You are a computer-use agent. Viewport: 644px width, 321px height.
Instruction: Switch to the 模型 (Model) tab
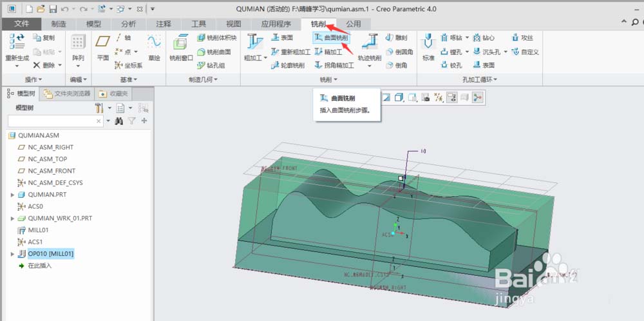point(93,24)
